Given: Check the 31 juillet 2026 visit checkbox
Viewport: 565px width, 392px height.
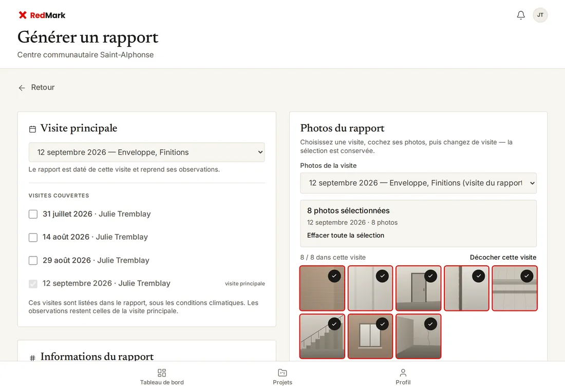Looking at the screenshot, I should (x=33, y=214).
